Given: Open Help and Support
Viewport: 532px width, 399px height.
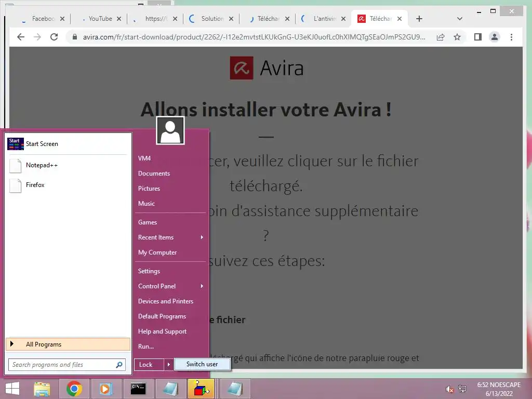Looking at the screenshot, I should (162, 331).
